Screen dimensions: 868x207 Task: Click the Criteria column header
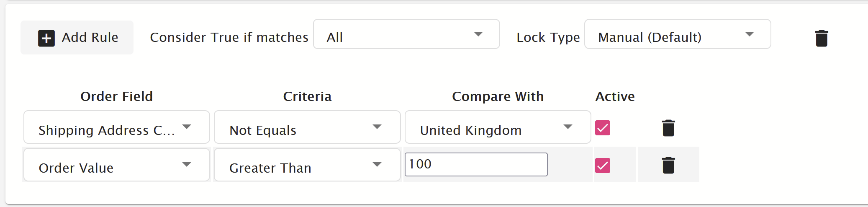(307, 96)
